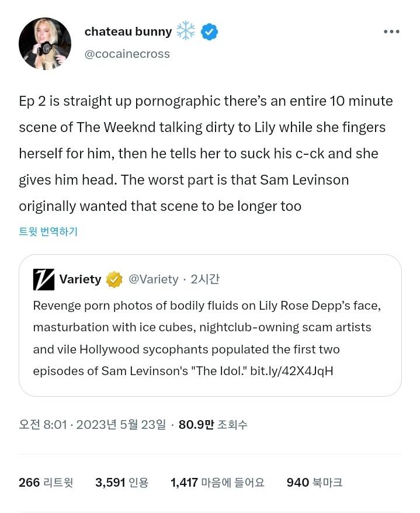This screenshot has width=420, height=513.
Task: Open the Variety account name in the quote
Action: click(80, 279)
